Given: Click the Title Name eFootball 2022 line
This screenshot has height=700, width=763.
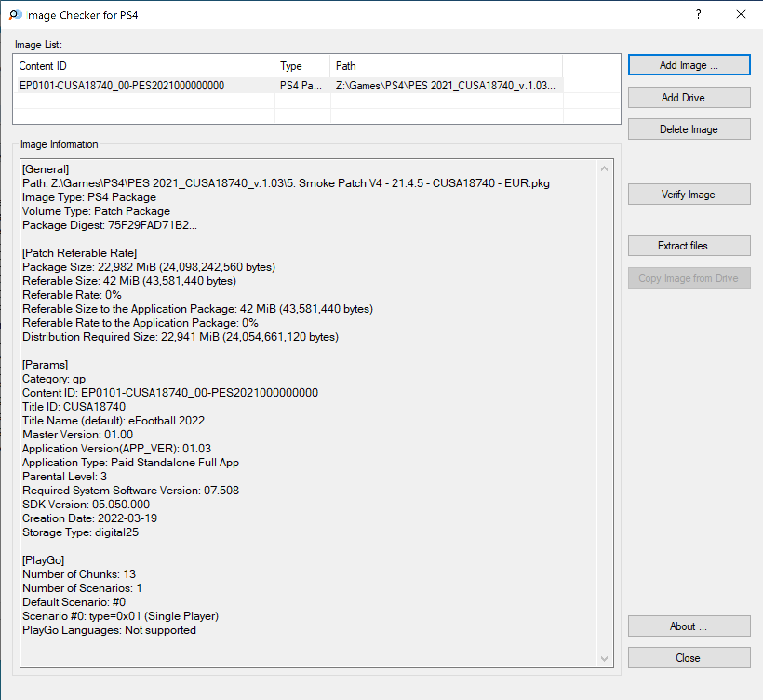Looking at the screenshot, I should pos(114,421).
